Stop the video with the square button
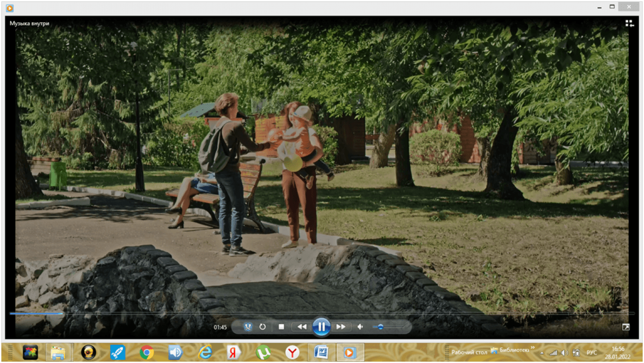 (281, 327)
